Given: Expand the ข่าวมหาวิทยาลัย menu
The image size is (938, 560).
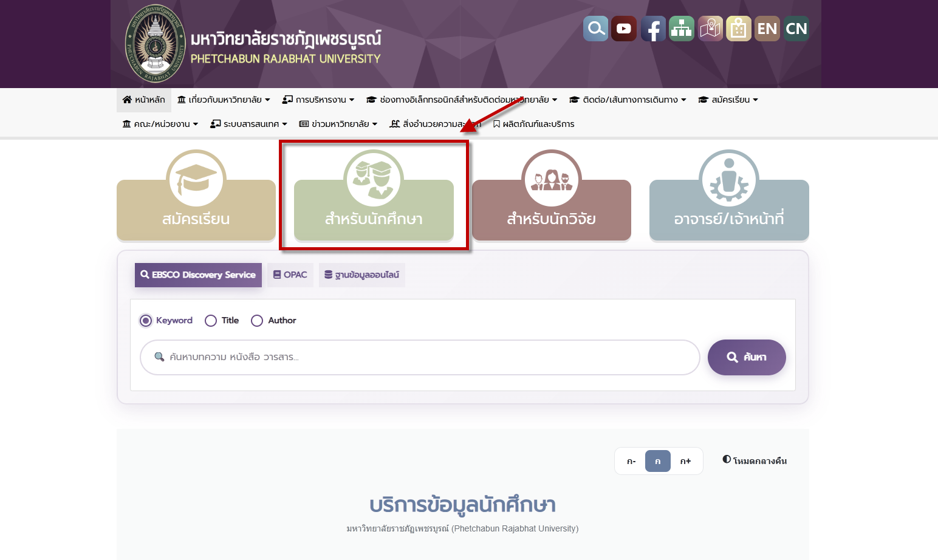Looking at the screenshot, I should [x=338, y=124].
